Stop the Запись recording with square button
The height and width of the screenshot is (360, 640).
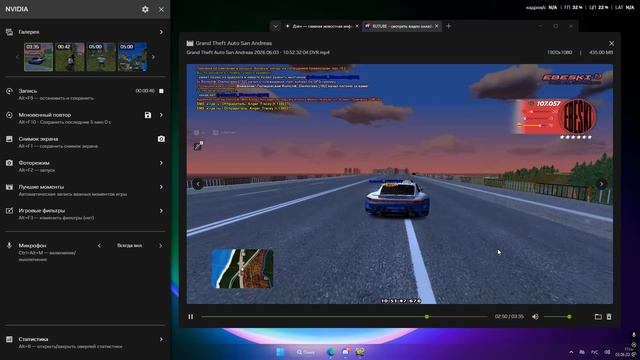tap(161, 91)
